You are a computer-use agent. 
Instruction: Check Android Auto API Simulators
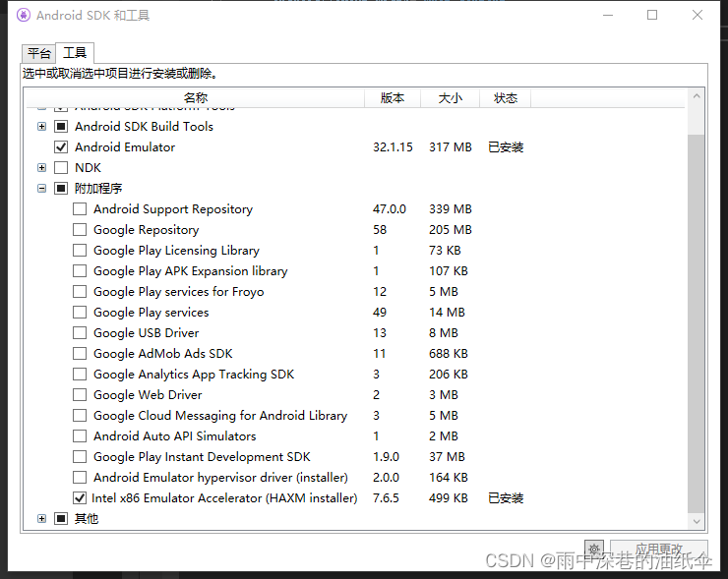click(80, 436)
